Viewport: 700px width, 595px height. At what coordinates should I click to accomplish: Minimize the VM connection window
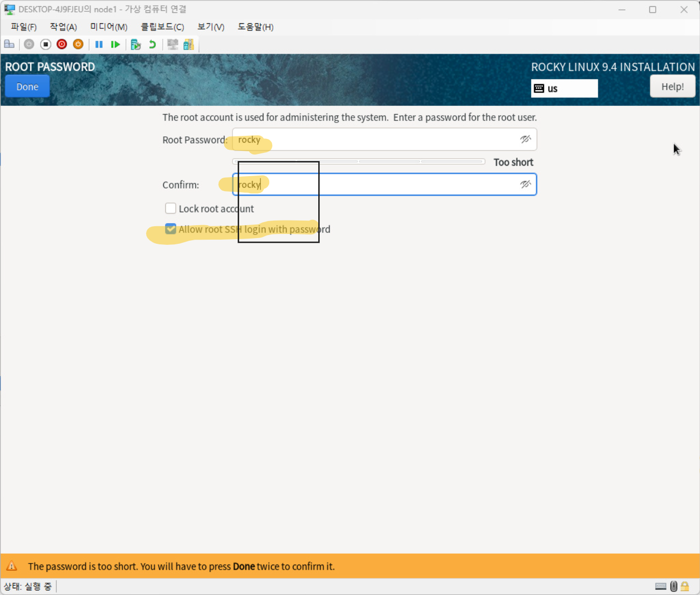pyautogui.click(x=622, y=9)
